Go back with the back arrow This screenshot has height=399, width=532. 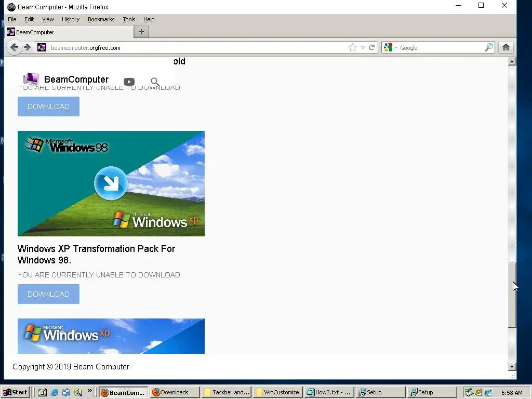pos(14,47)
